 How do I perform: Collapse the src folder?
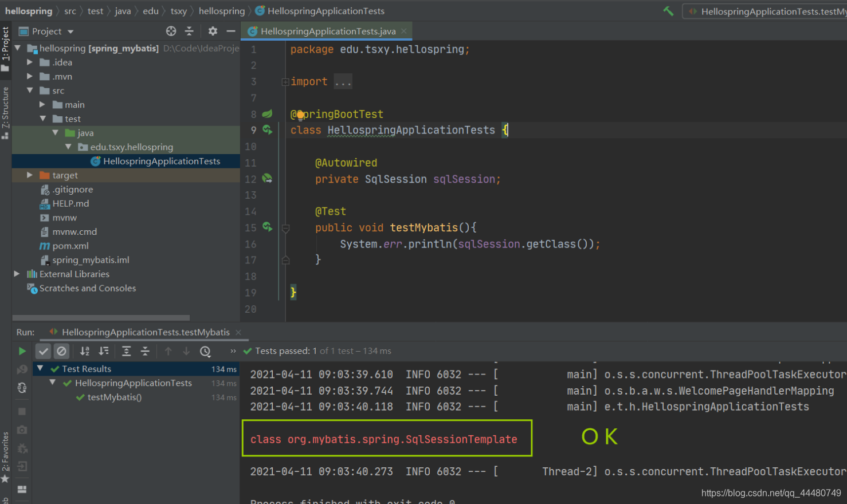click(x=30, y=90)
